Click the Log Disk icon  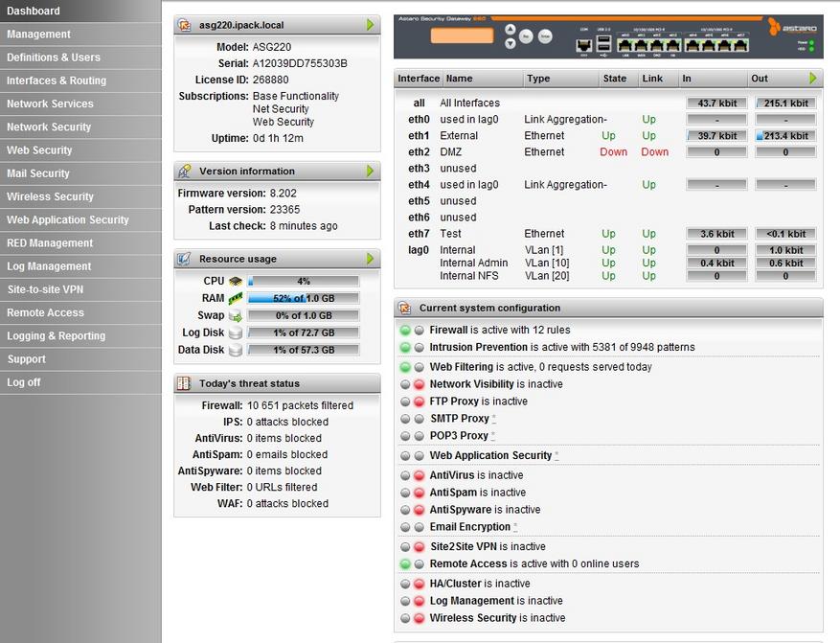[x=236, y=333]
